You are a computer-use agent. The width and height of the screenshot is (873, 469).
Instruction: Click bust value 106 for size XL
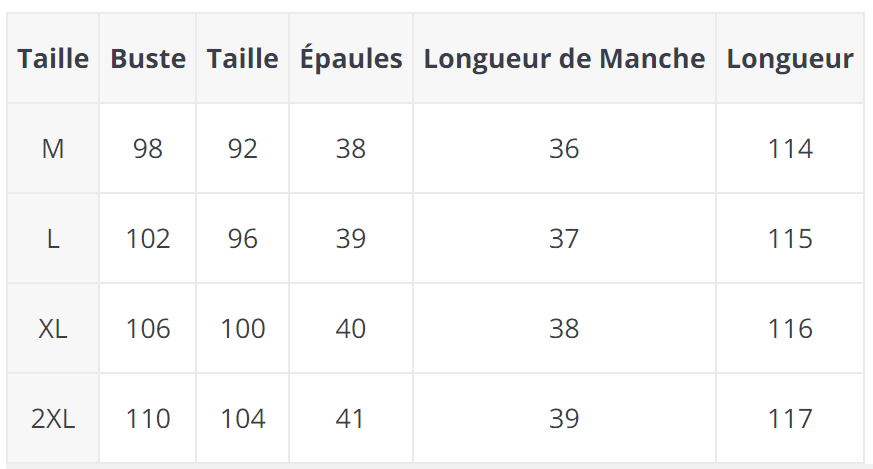click(x=148, y=329)
